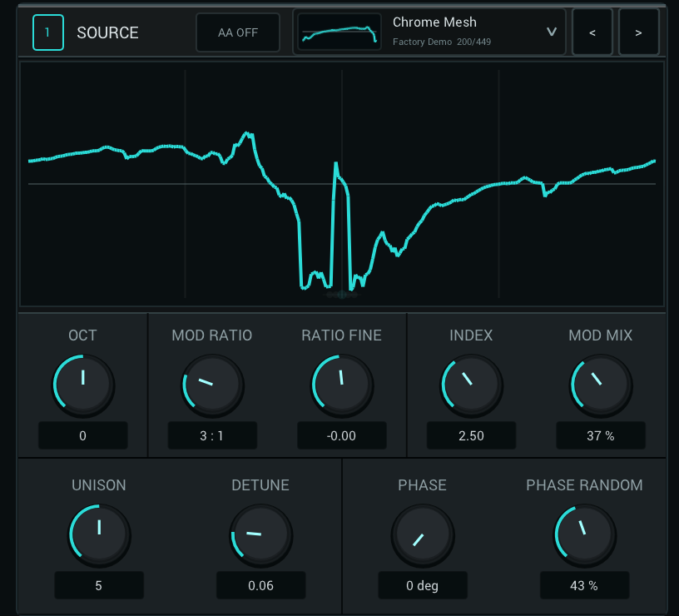
Task: Click the PHASE knob
Action: pos(423,535)
